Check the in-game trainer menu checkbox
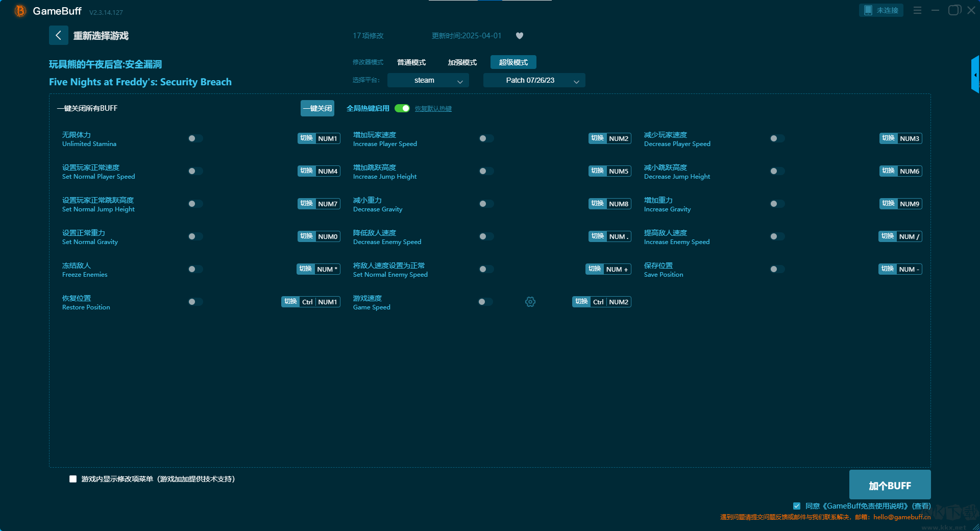This screenshot has height=531, width=980. pos(73,479)
